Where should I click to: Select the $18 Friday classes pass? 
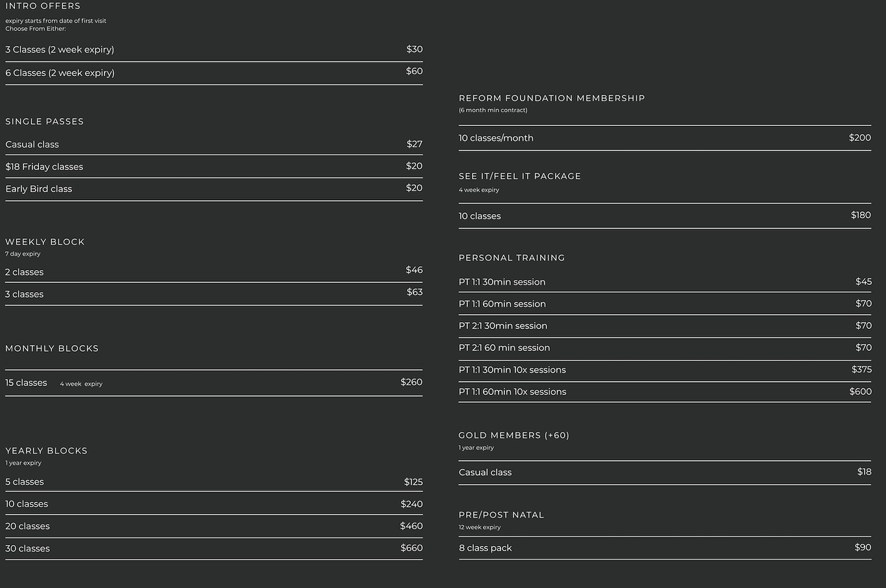tap(214, 167)
